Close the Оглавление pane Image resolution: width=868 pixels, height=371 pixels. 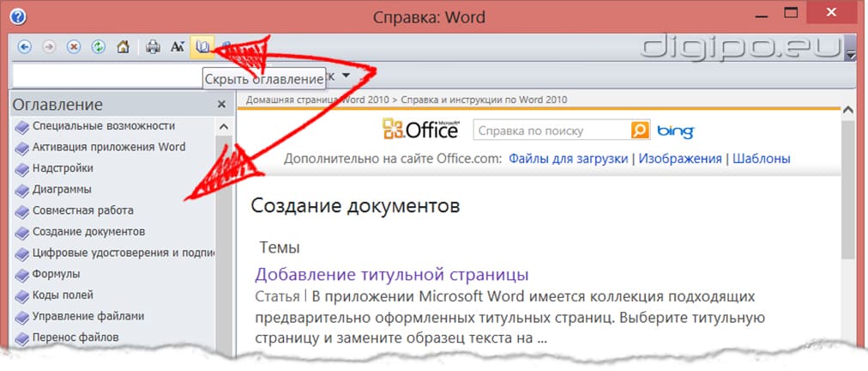tap(221, 104)
